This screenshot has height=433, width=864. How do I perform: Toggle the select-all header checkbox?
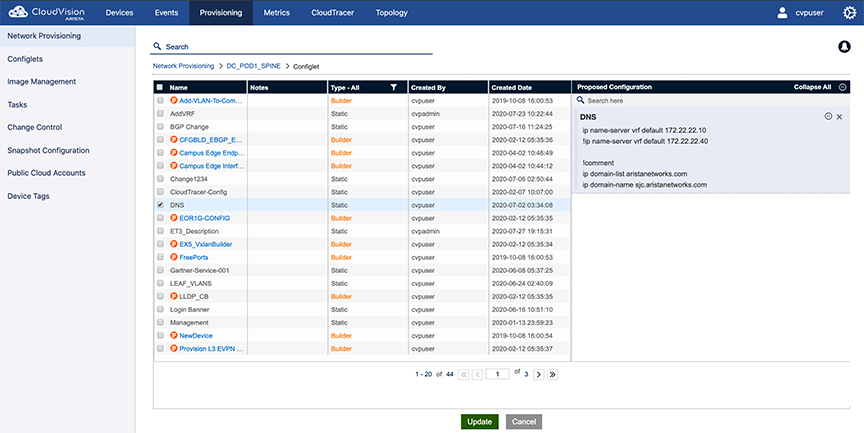click(160, 87)
